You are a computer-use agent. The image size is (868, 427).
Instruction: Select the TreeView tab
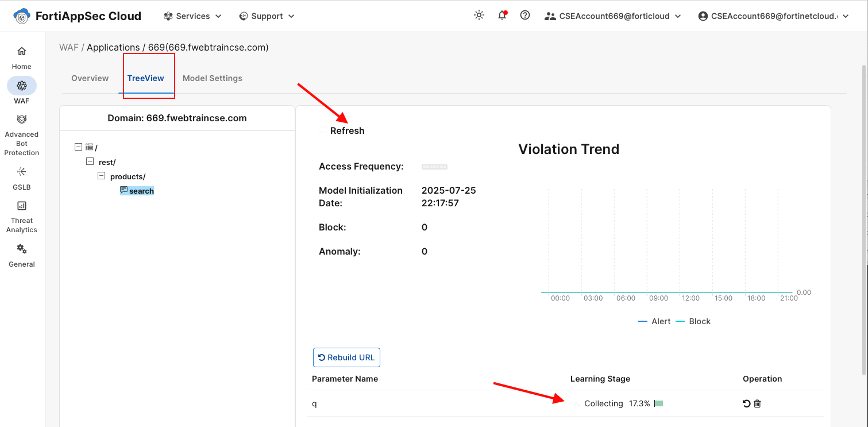pyautogui.click(x=146, y=78)
